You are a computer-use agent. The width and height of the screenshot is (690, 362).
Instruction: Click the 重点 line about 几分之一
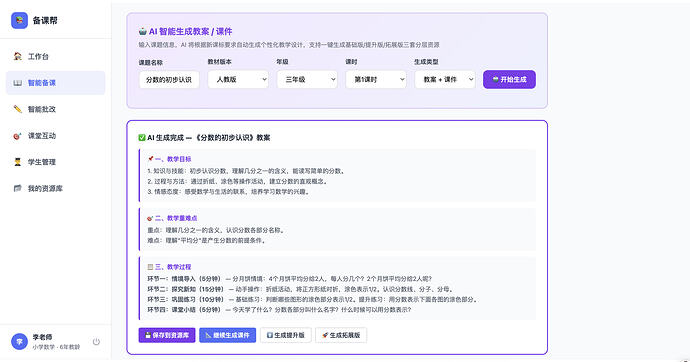(217, 230)
